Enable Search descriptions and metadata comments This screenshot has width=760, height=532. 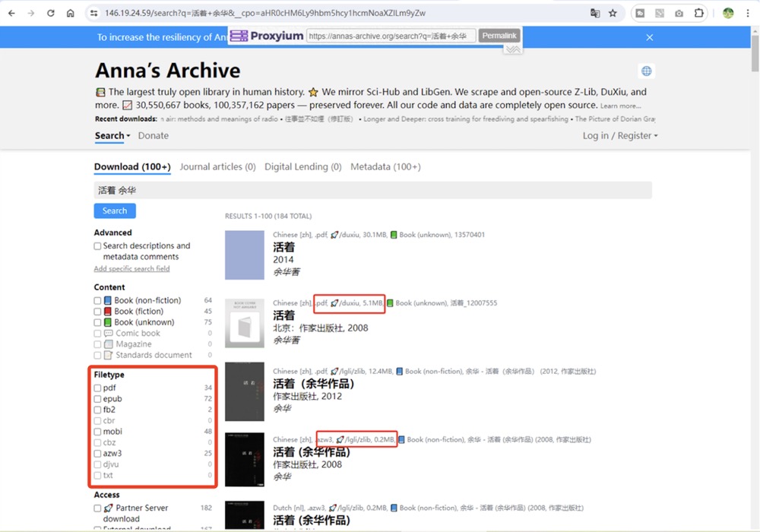tap(97, 246)
